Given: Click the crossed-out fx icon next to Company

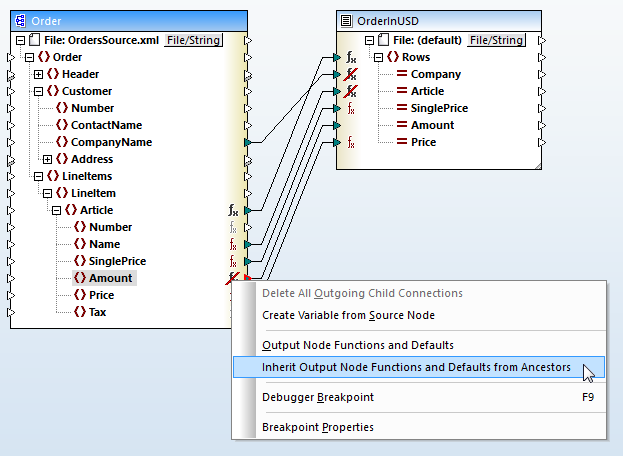Looking at the screenshot, I should [351, 74].
